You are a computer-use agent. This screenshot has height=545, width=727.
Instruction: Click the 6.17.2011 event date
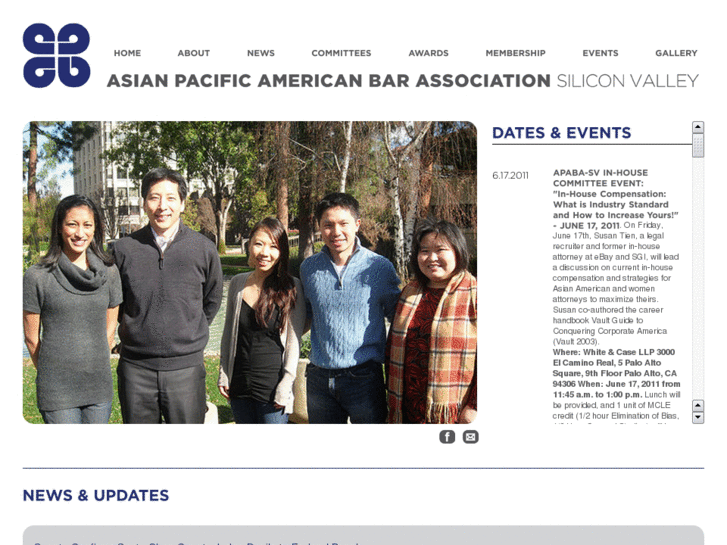tap(510, 175)
